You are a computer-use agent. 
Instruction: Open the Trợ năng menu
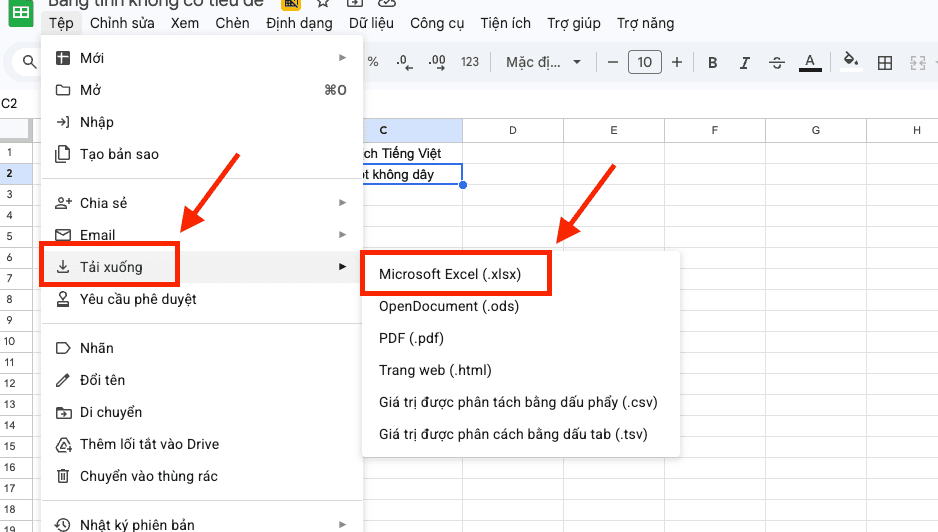645,23
